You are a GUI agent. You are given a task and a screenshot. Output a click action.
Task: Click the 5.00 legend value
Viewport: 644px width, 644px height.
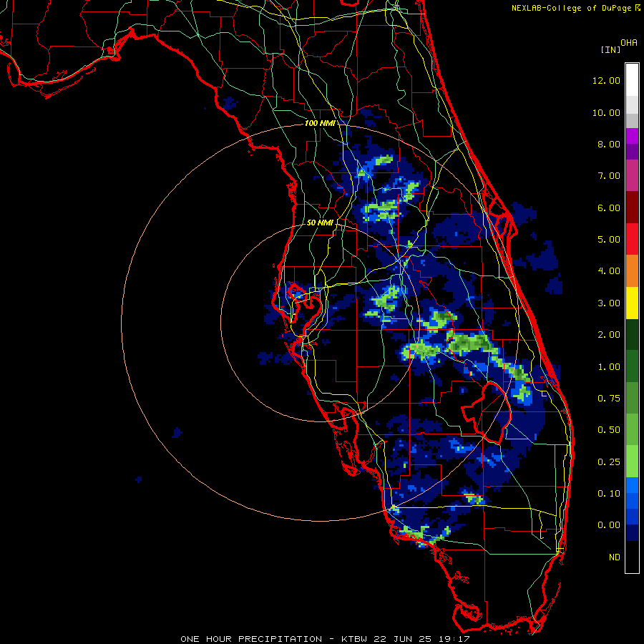tap(609, 240)
